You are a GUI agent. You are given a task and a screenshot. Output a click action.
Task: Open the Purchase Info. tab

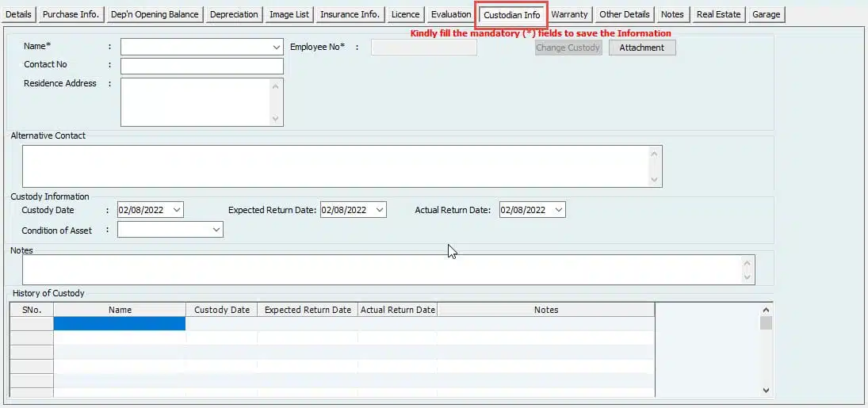click(71, 14)
